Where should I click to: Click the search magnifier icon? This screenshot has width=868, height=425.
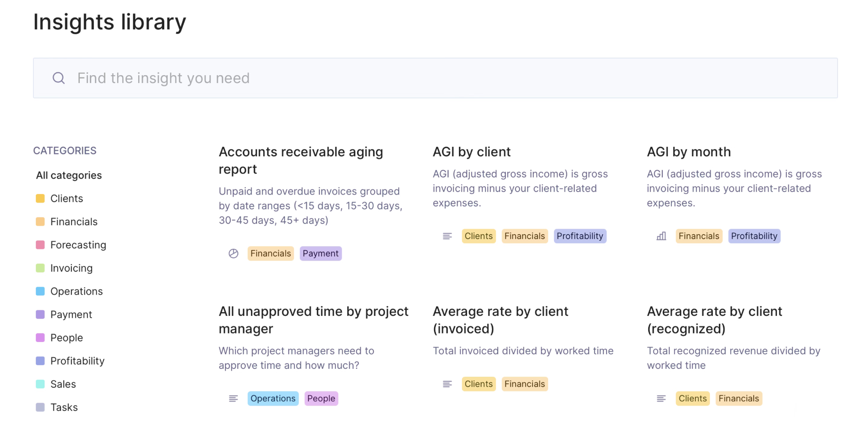click(x=58, y=78)
